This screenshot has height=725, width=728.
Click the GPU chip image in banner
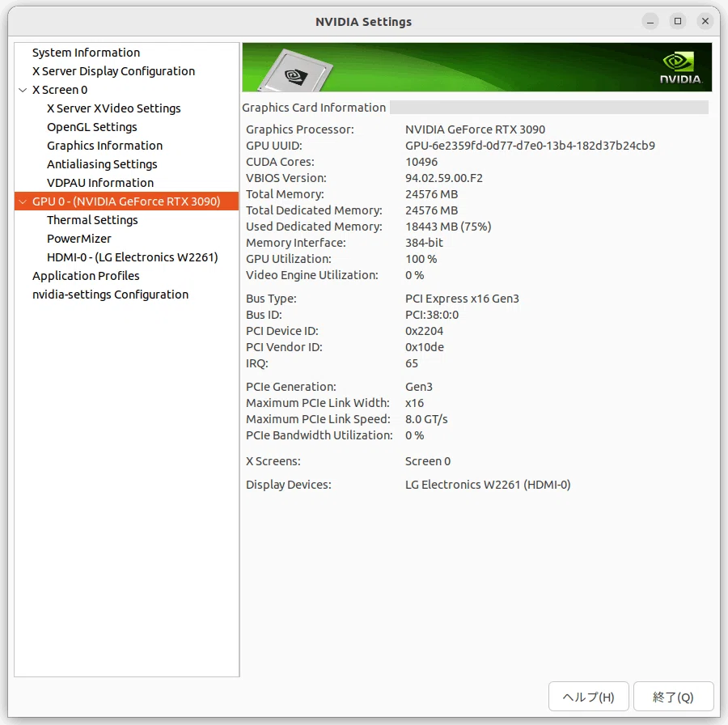[x=295, y=70]
